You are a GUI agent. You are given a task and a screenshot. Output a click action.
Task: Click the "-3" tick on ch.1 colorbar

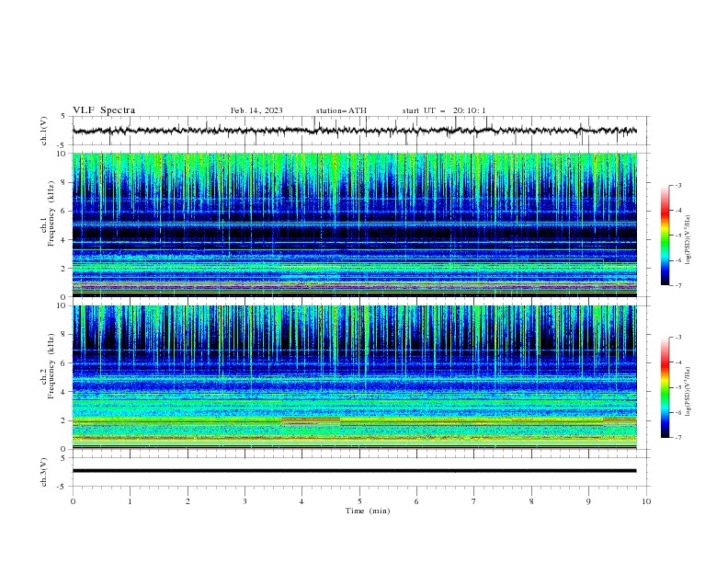tap(677, 185)
